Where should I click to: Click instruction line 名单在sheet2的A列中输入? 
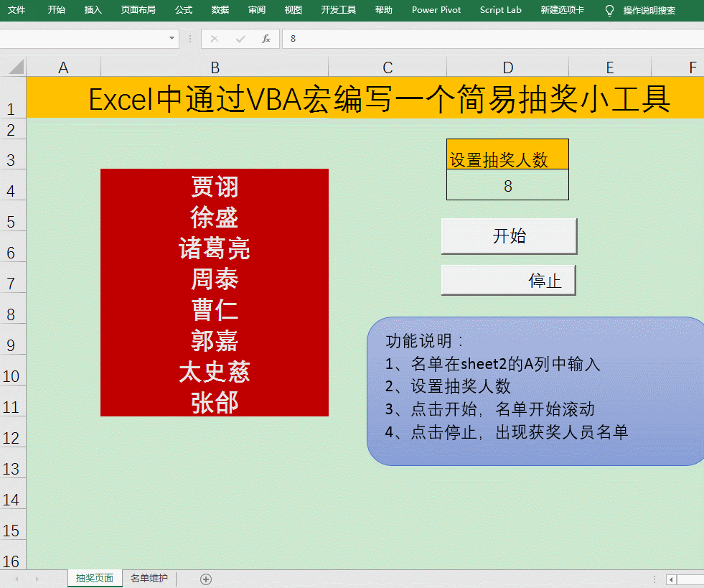click(493, 364)
